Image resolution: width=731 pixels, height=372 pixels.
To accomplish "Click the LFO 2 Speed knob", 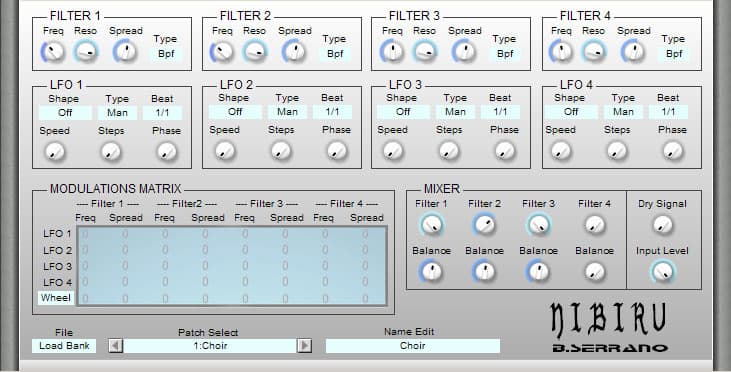I will [x=225, y=151].
